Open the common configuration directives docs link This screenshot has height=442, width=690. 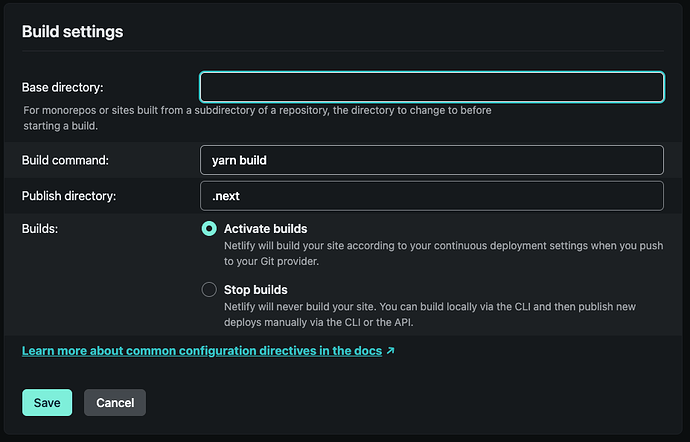[x=202, y=352]
